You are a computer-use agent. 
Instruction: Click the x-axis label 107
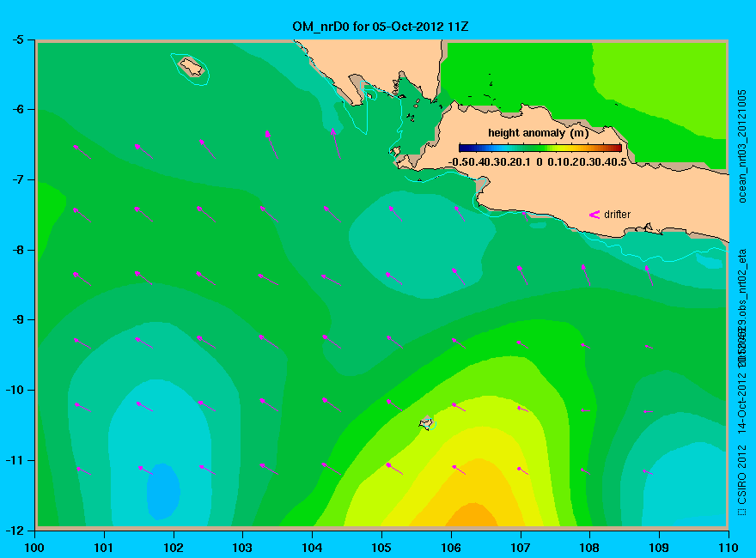coord(521,548)
